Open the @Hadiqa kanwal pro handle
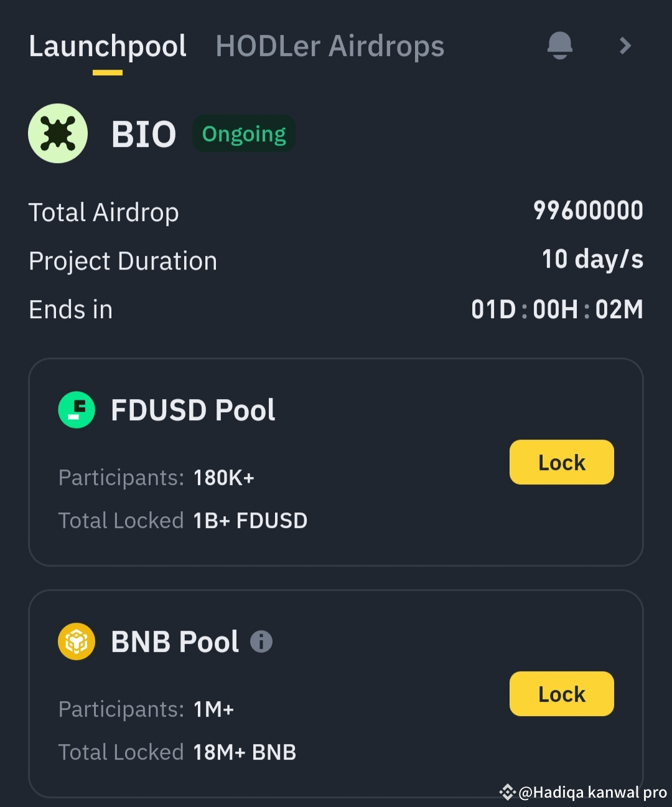 (592, 792)
